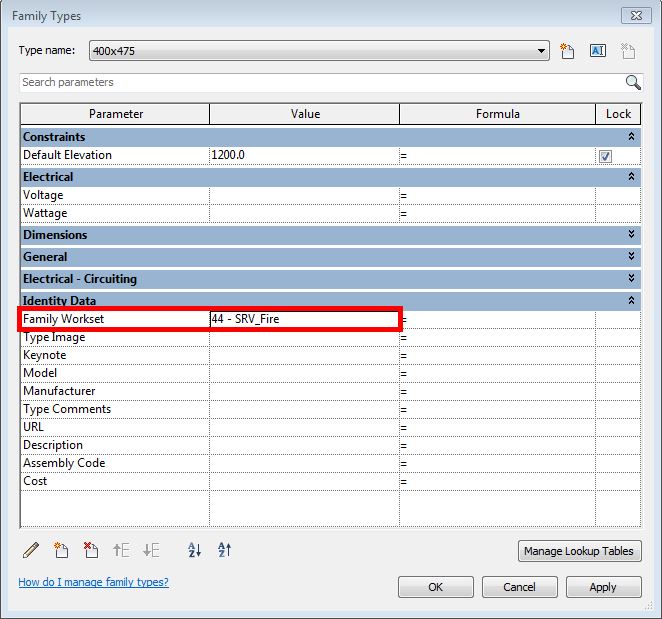This screenshot has height=619, width=662.
Task: Click the Cost value cell
Action: coord(304,481)
